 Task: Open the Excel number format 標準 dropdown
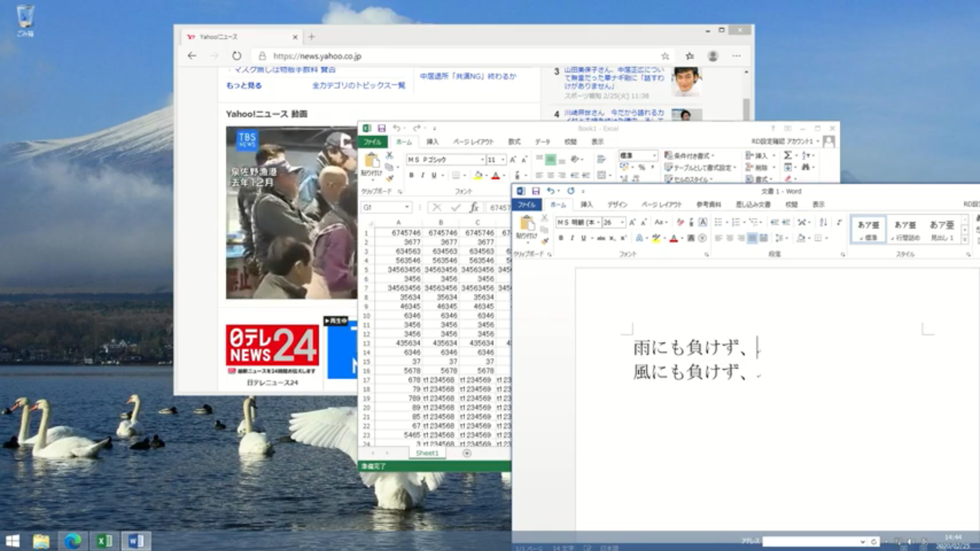pyautogui.click(x=654, y=155)
